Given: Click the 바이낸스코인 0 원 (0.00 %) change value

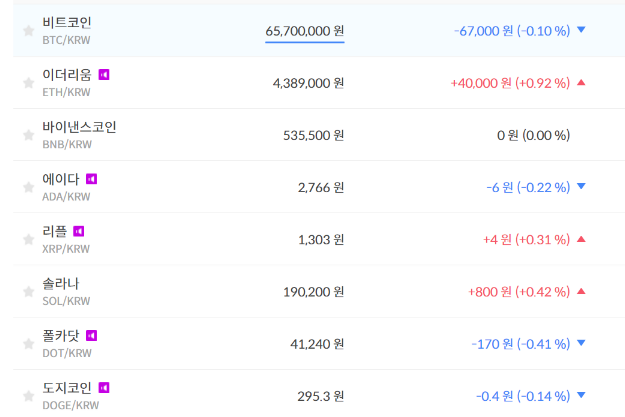Looking at the screenshot, I should 533,135.
